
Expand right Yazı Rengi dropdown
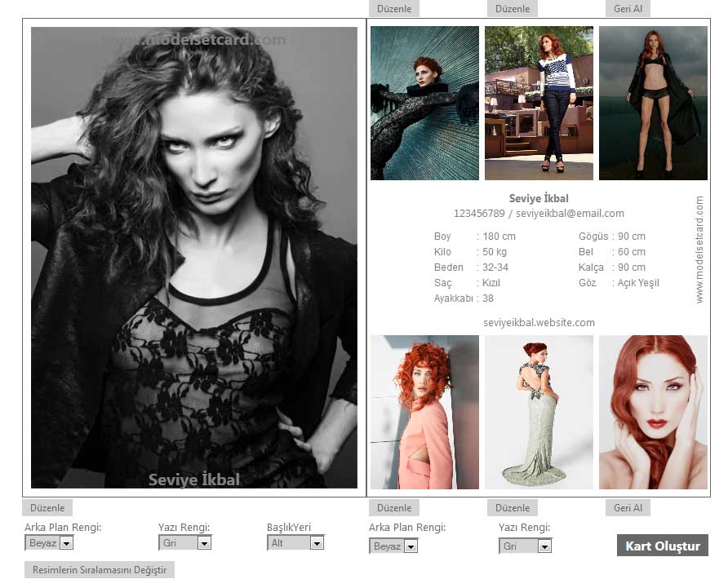click(x=525, y=546)
